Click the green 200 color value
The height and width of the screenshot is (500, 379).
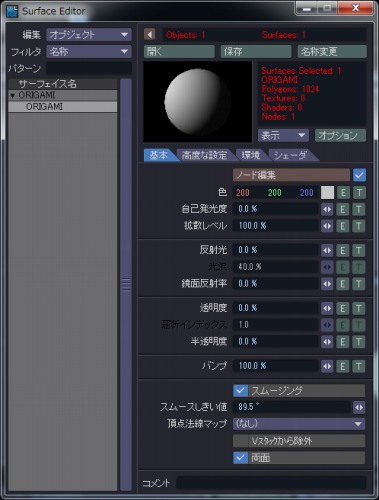coord(275,193)
